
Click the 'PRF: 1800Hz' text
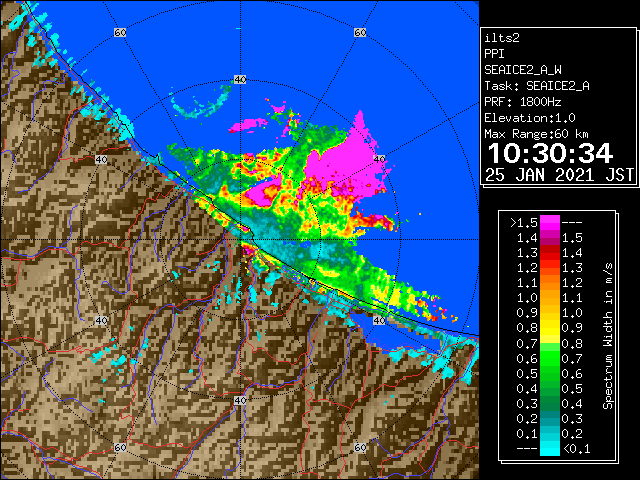coord(523,102)
